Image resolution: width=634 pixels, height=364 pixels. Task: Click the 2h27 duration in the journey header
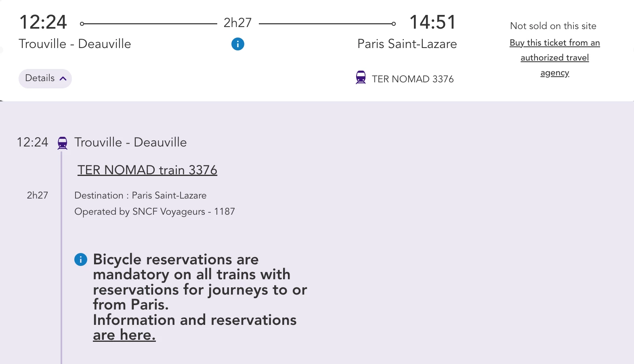[x=237, y=23]
